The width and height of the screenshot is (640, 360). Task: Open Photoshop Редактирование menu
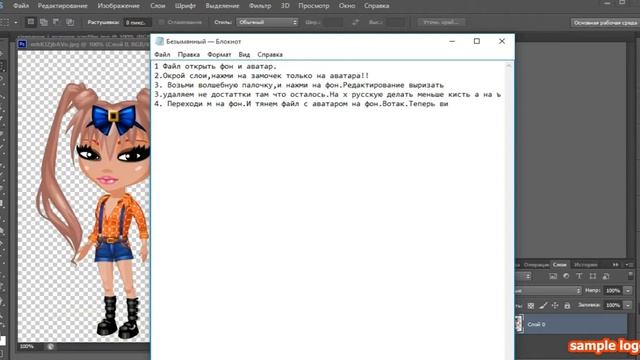coord(62,6)
